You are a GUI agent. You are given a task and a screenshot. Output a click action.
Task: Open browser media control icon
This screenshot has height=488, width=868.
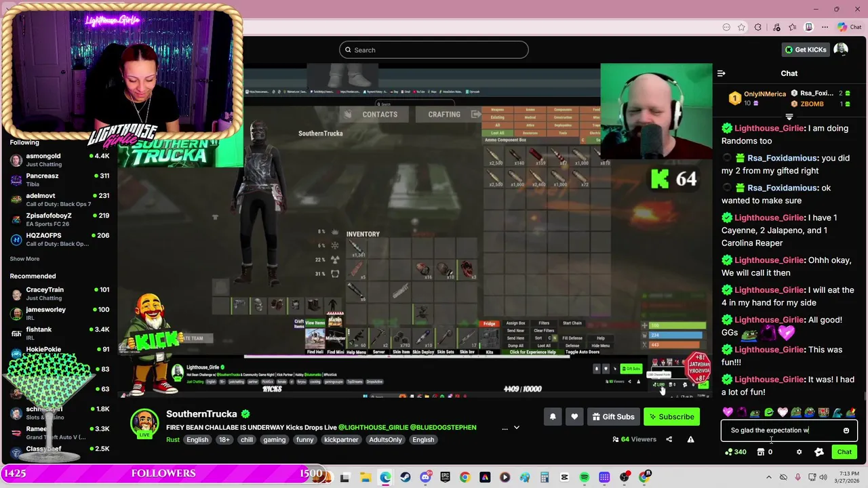coord(775,27)
